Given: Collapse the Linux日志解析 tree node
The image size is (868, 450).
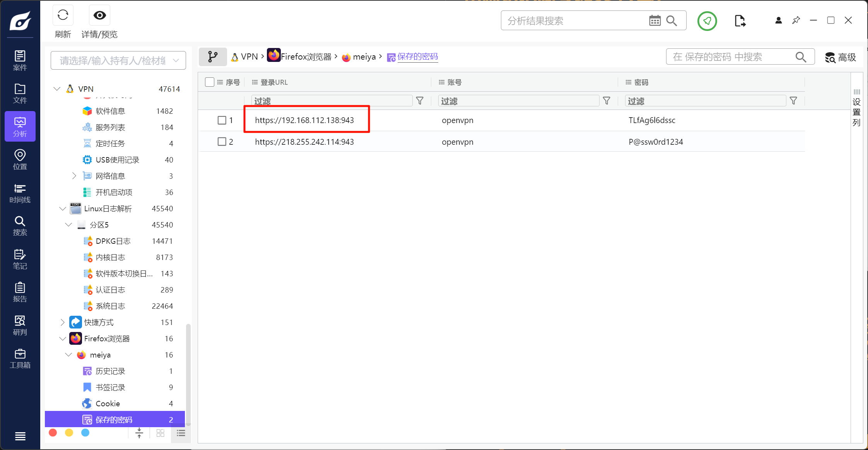Looking at the screenshot, I should (x=62, y=209).
